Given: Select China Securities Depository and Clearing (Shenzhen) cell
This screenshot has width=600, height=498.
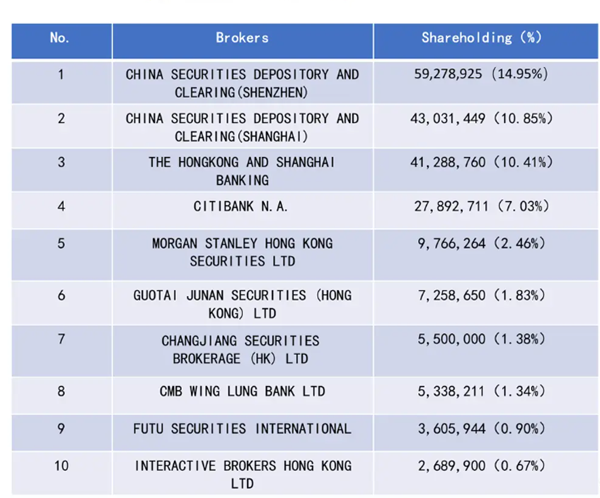Looking at the screenshot, I should tap(242, 82).
